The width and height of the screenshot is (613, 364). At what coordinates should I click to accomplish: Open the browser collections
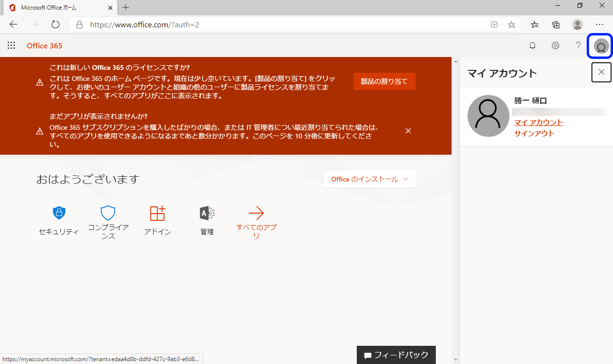[x=556, y=24]
